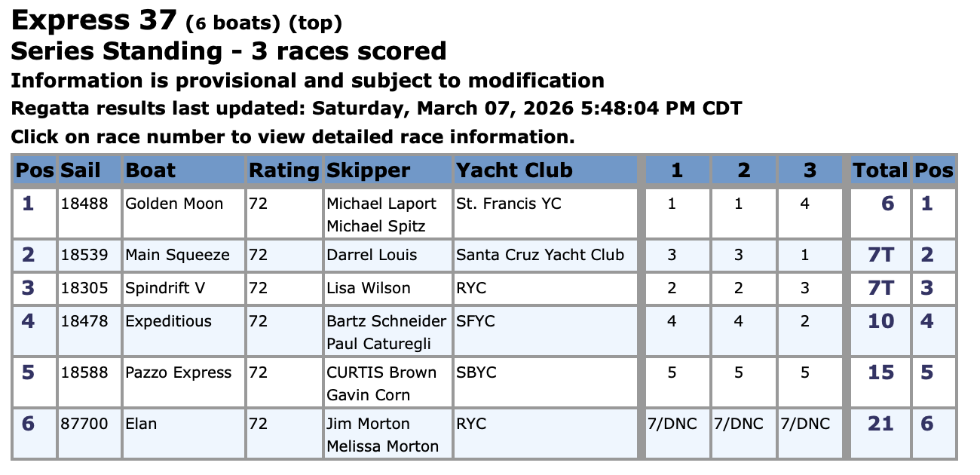Click the Yacht Club column header

pyautogui.click(x=514, y=170)
